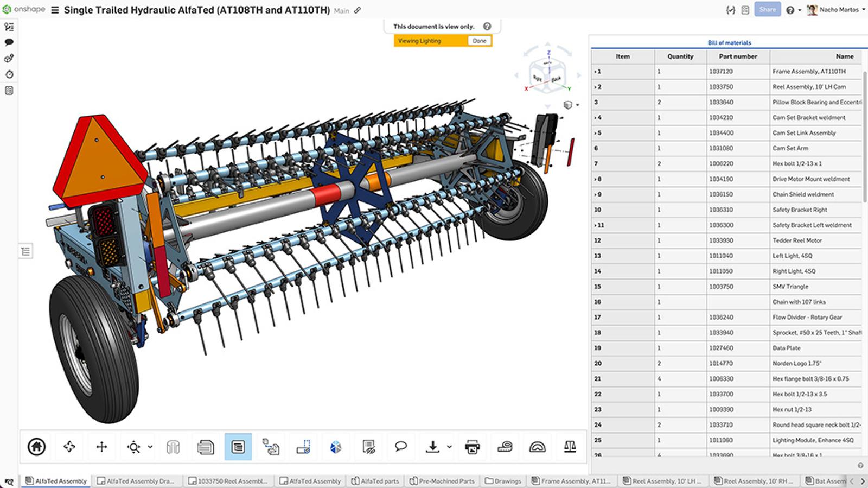This screenshot has height=488, width=868.
Task: Open the zoom options dropdown arrow
Action: (x=150, y=447)
